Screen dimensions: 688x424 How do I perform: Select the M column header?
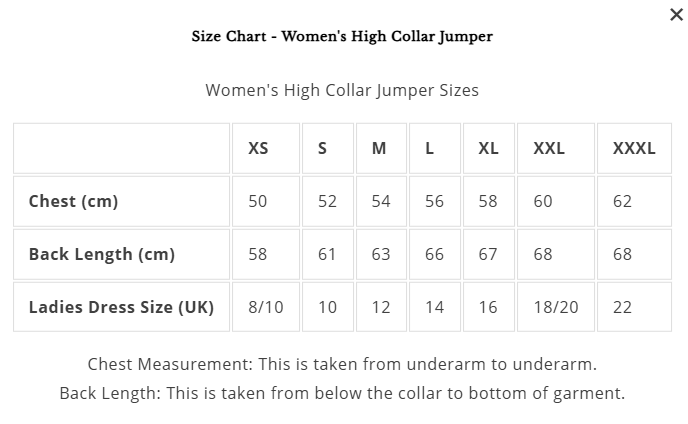381,148
